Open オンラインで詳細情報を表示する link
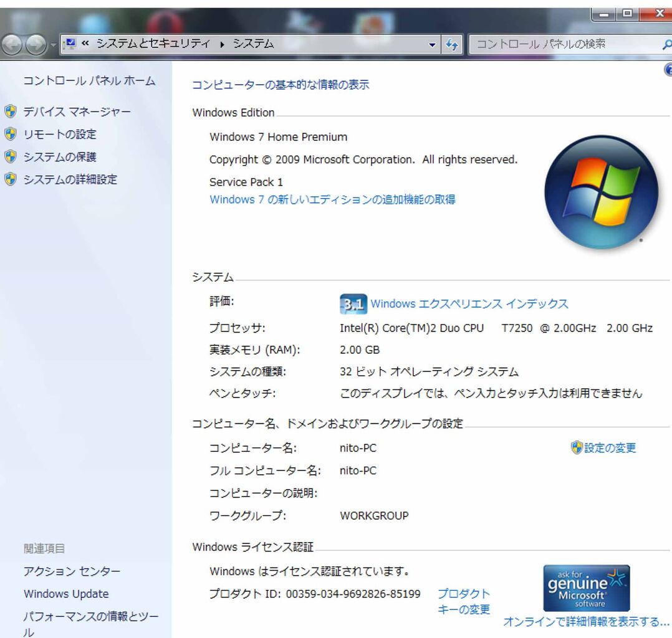The height and width of the screenshot is (638, 672). (585, 622)
